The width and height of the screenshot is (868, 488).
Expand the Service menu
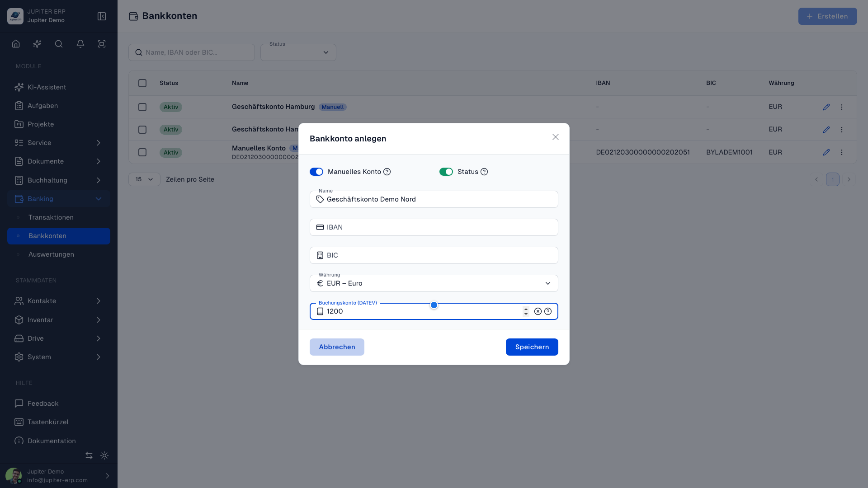59,143
